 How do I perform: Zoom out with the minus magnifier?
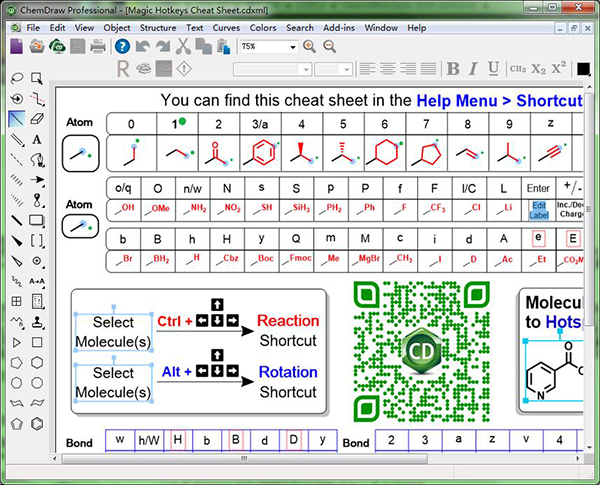point(329,46)
